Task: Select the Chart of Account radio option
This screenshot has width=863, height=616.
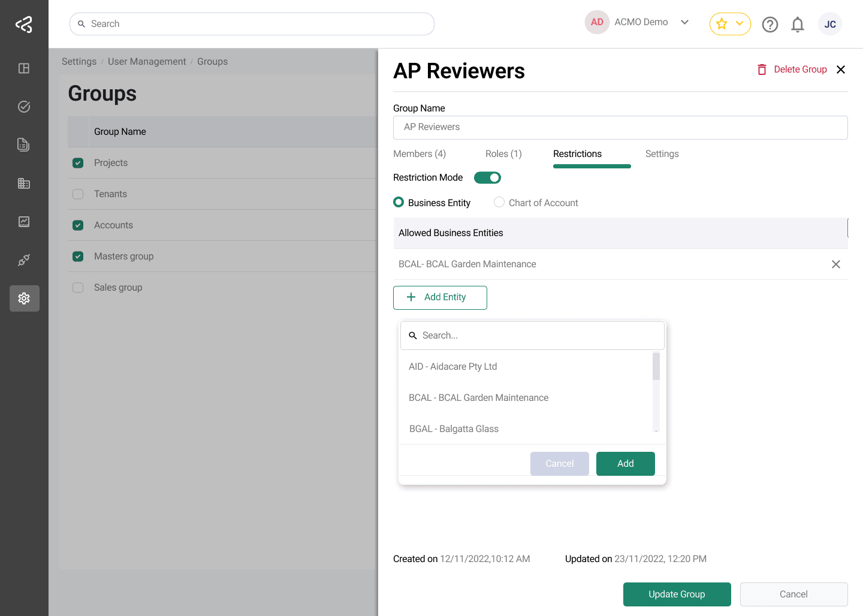Action: point(499,203)
